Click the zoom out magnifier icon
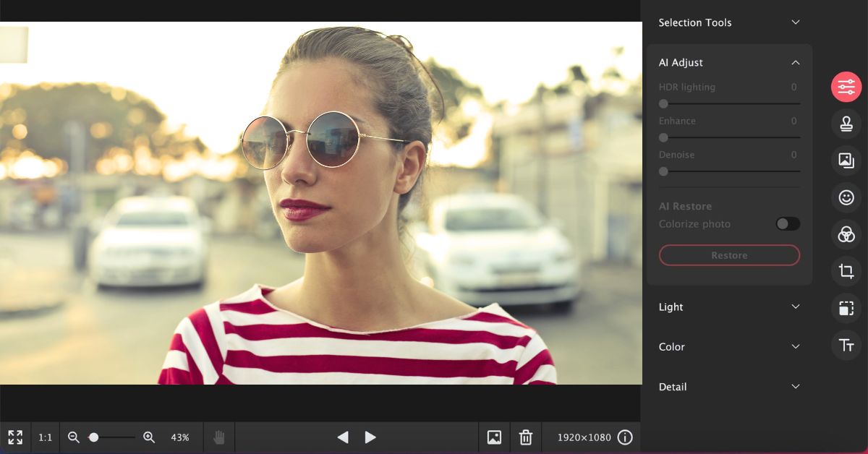868x454 pixels. tap(73, 437)
